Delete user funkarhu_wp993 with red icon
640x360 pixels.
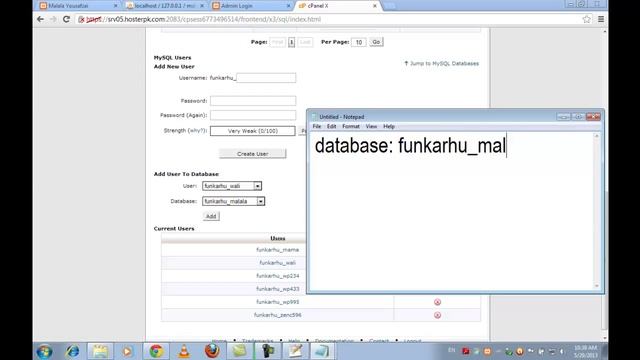click(437, 302)
